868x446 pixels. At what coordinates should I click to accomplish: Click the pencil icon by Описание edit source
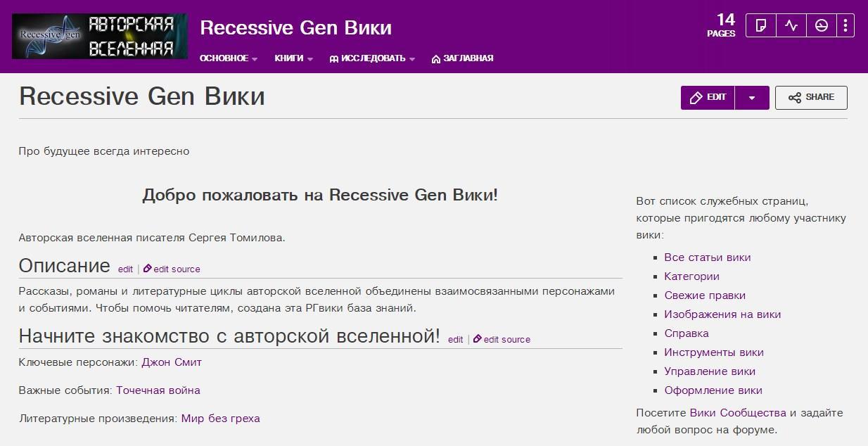pos(148,269)
